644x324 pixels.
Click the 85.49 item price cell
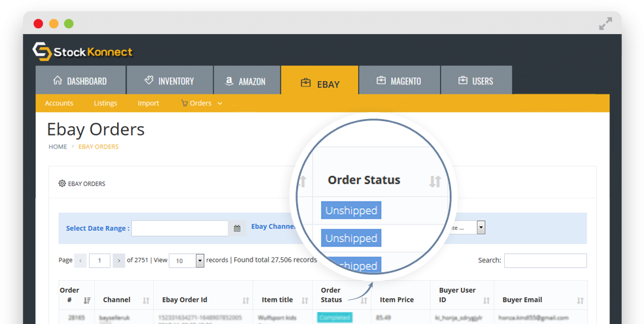click(x=382, y=317)
